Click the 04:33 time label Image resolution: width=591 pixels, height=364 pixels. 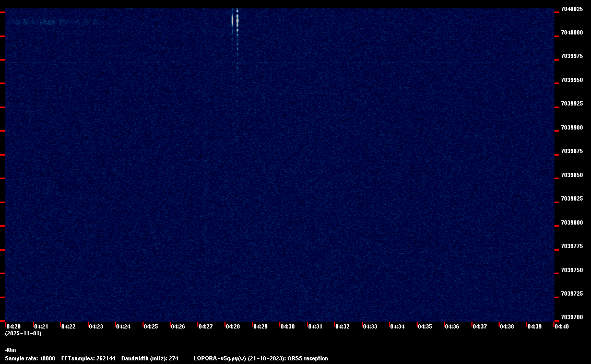pos(370,326)
